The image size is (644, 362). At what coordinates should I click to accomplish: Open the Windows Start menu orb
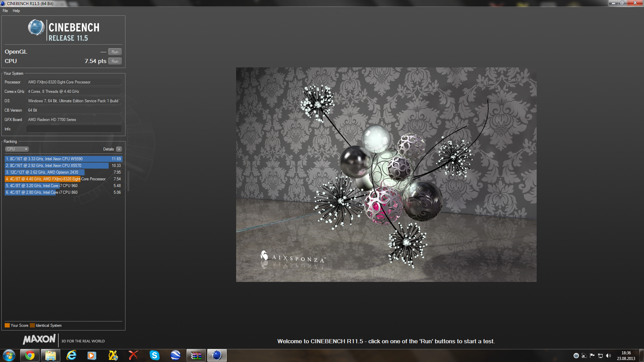pyautogui.click(x=9, y=355)
